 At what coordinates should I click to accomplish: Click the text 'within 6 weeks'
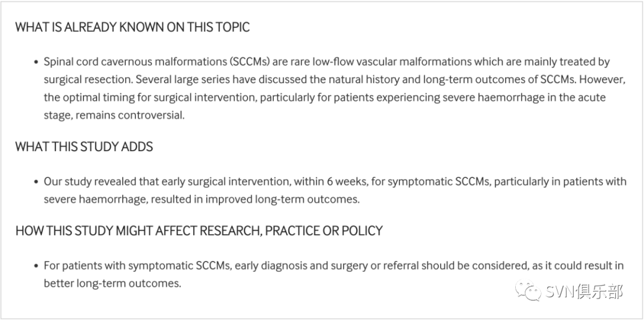(x=331, y=181)
